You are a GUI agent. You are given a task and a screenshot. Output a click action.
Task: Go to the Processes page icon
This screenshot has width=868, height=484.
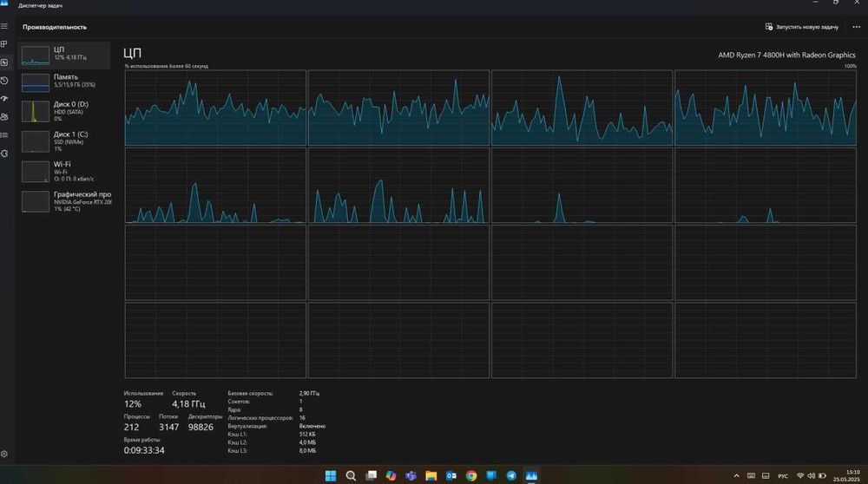tap(4, 44)
